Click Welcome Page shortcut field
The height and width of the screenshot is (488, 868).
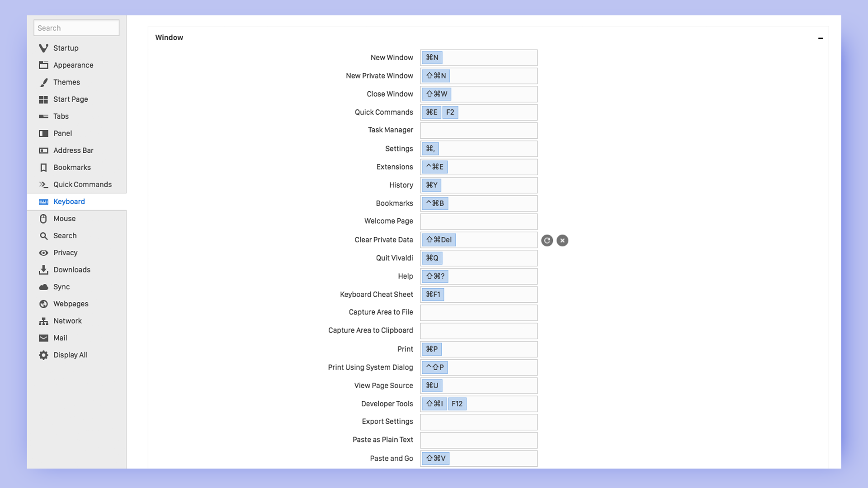point(479,221)
